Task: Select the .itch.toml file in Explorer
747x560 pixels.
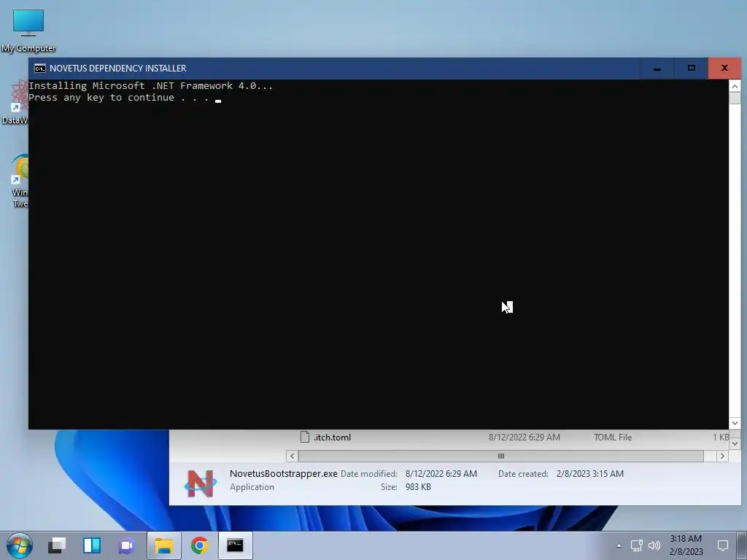Action: 514,437
